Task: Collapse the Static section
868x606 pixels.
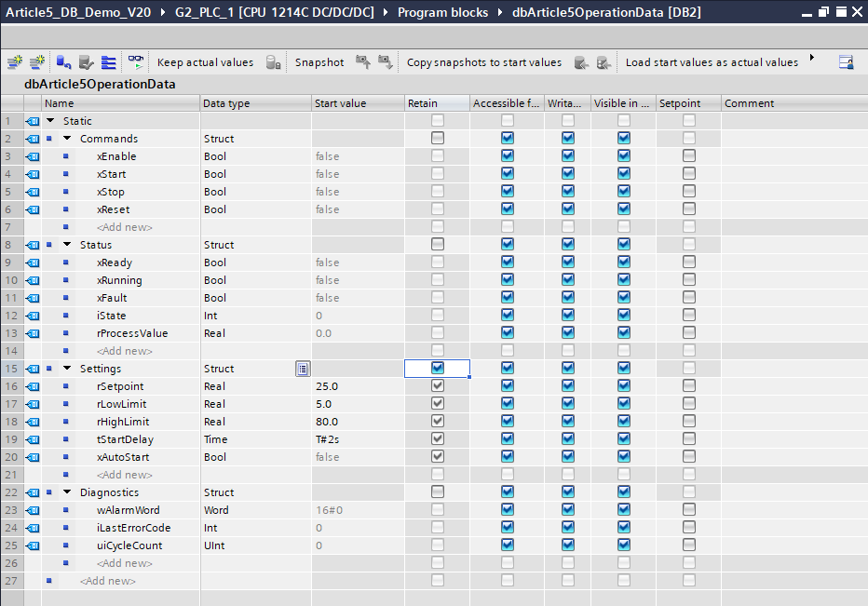Action: point(50,121)
